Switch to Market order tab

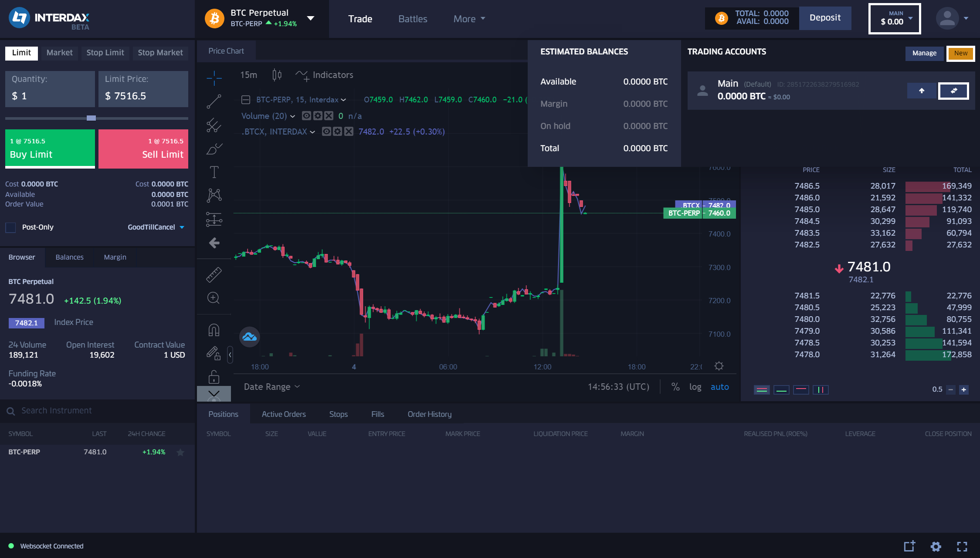[60, 53]
